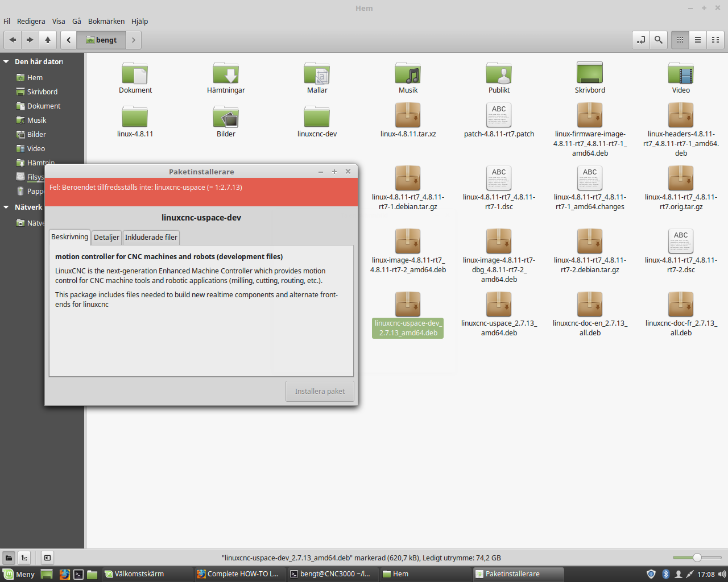Switch to compact view
This screenshot has width=728, height=582.
[x=715, y=40]
